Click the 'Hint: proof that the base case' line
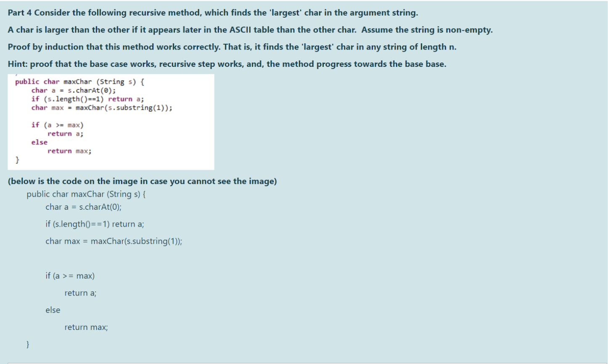Viewport: 608px width, 364px height. pos(227,64)
